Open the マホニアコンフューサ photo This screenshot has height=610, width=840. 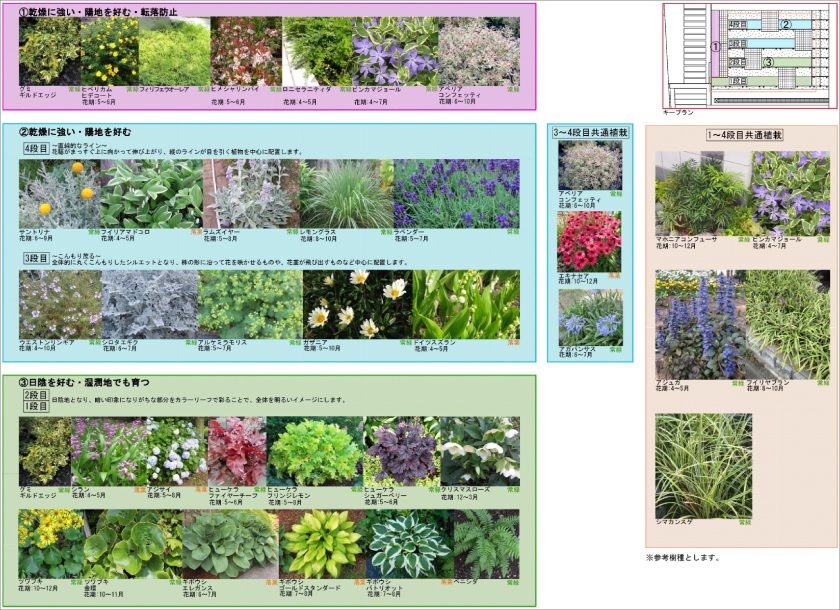(x=702, y=194)
